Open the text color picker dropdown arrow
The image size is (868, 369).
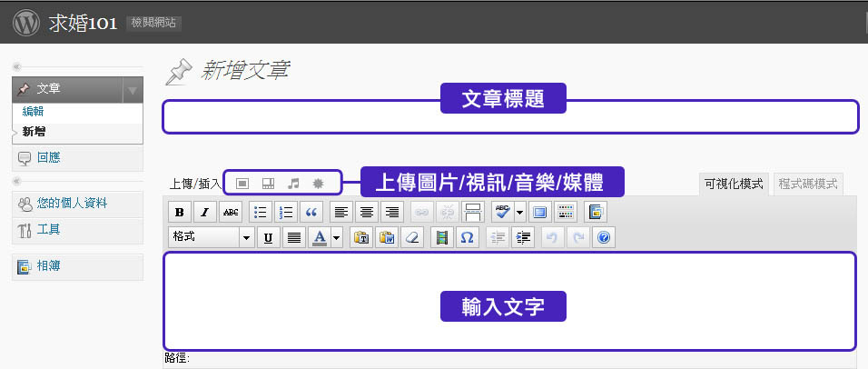click(336, 238)
